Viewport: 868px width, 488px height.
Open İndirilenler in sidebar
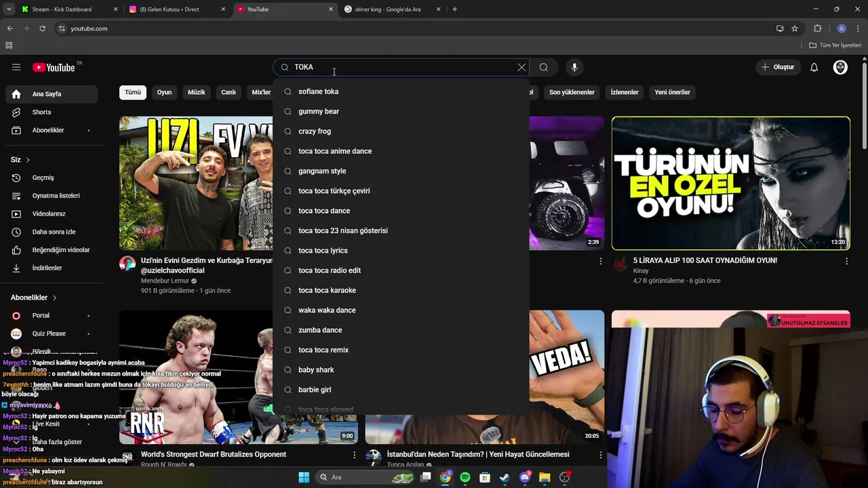click(x=52, y=268)
